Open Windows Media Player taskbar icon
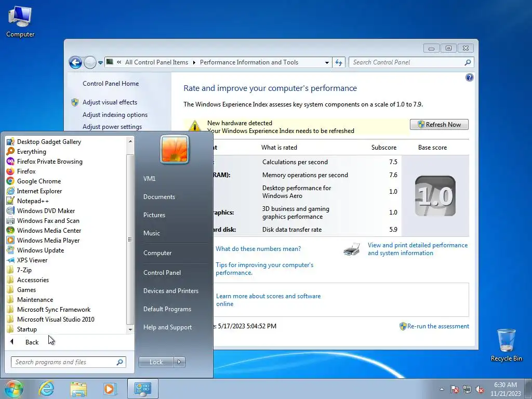This screenshot has width=532, height=399. click(x=110, y=389)
